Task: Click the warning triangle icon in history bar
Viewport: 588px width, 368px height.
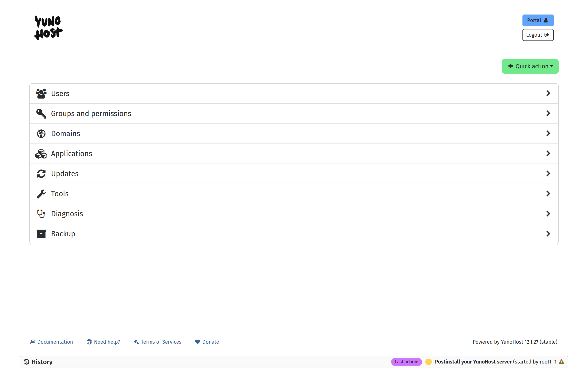Action: click(x=561, y=362)
